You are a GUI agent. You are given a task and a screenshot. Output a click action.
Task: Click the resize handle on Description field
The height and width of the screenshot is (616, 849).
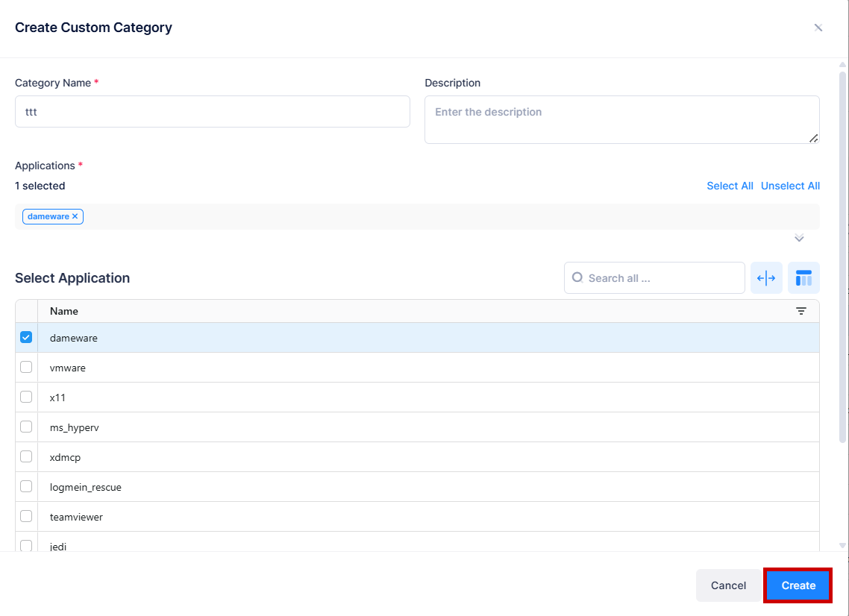(815, 139)
